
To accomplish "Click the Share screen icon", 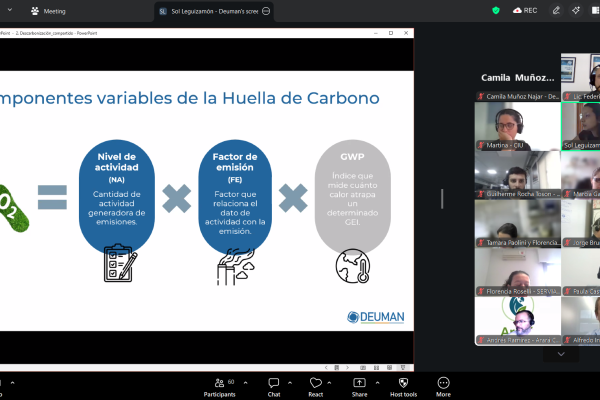I will pos(359,383).
